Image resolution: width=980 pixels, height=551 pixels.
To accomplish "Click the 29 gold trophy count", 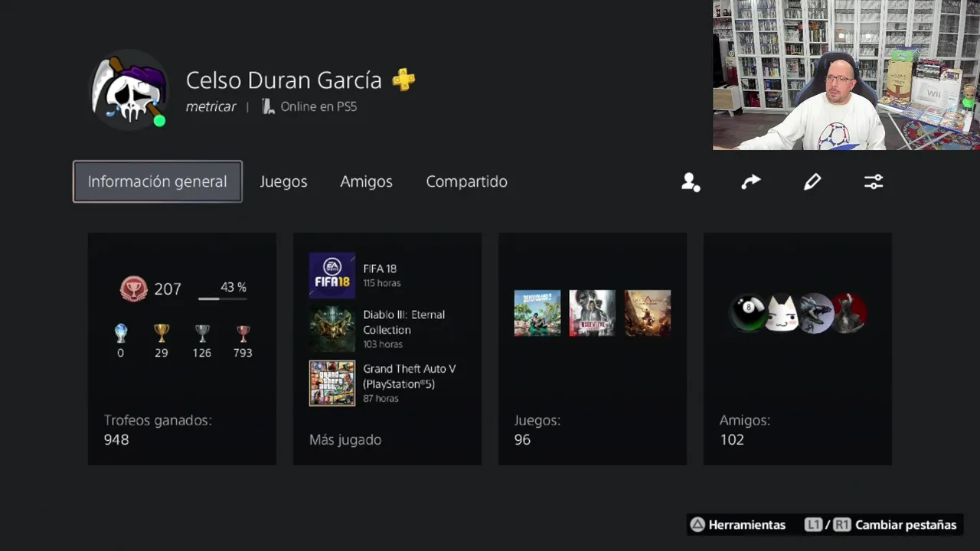I will (x=161, y=353).
